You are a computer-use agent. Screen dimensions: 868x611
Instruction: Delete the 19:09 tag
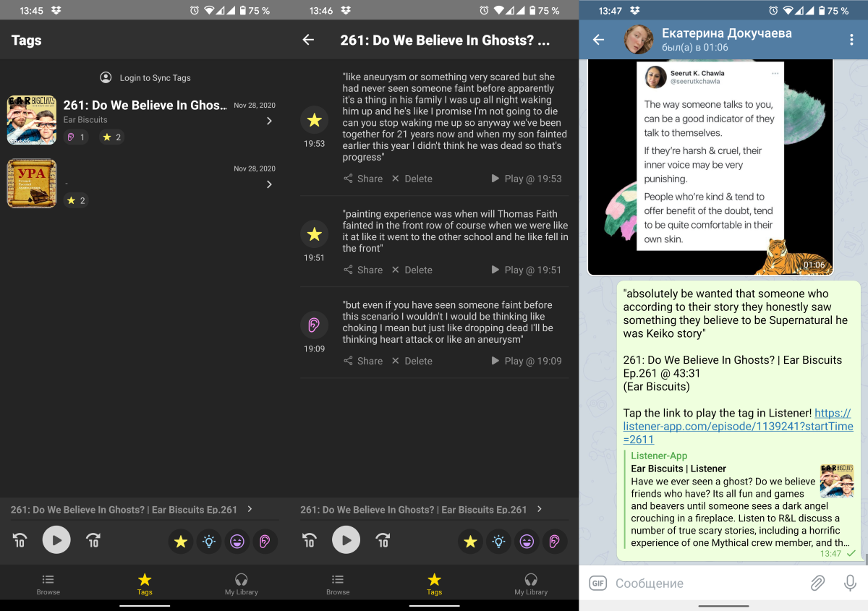pyautogui.click(x=412, y=361)
